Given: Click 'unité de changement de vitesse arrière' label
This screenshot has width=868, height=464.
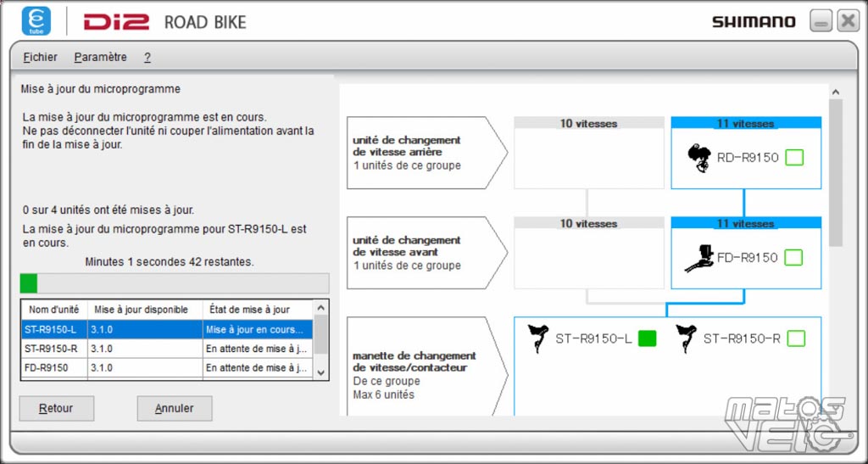Looking at the screenshot, I should coord(407,146).
